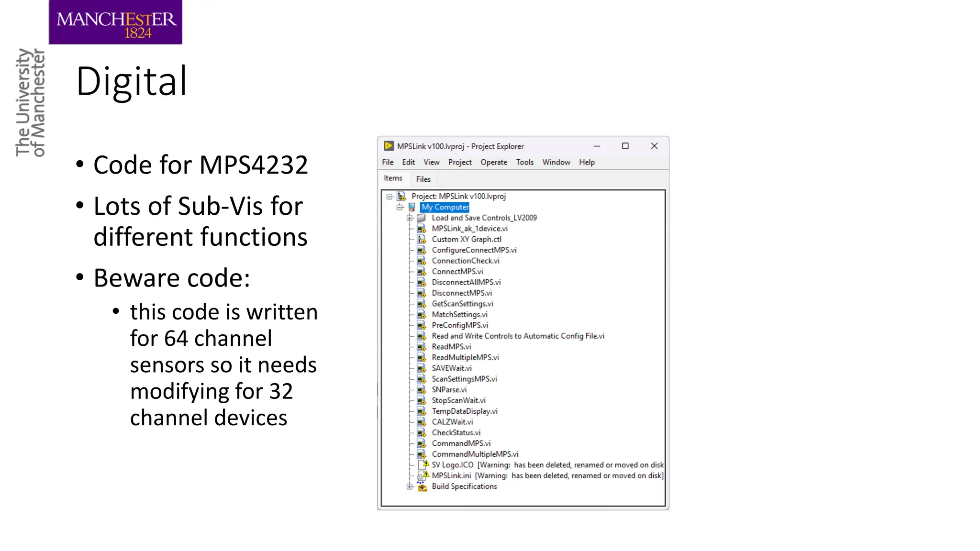Select the My Computer item
This screenshot has height=551, width=980.
[x=445, y=207]
